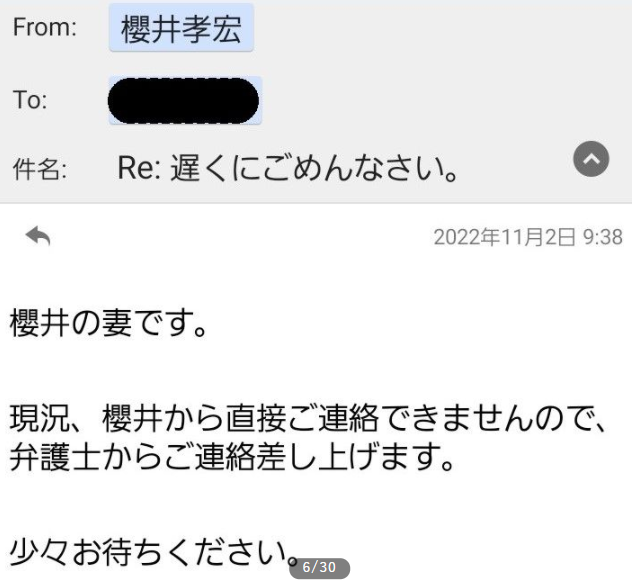Image resolution: width=632 pixels, height=586 pixels.
Task: Click the line 櫻井の妻です。
Action: tap(109, 323)
